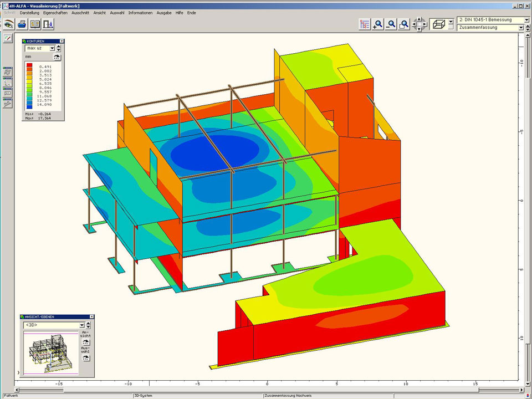Click the exit door icon

coord(48,24)
